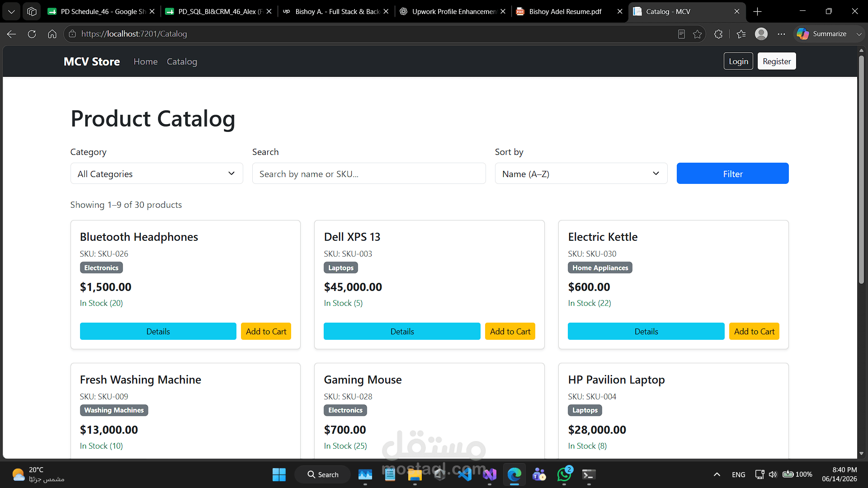868x488 pixels.
Task: Open the weather widget 20°C
Action: click(x=38, y=474)
